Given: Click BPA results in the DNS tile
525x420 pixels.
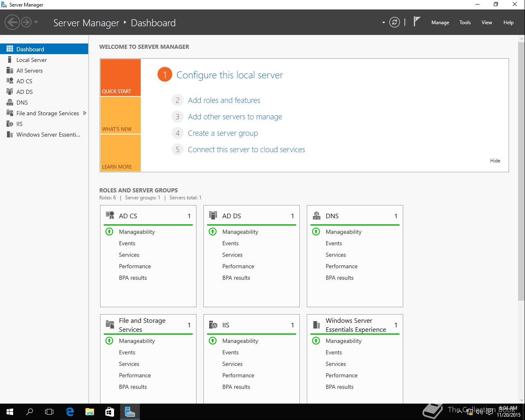Looking at the screenshot, I should click(x=340, y=278).
